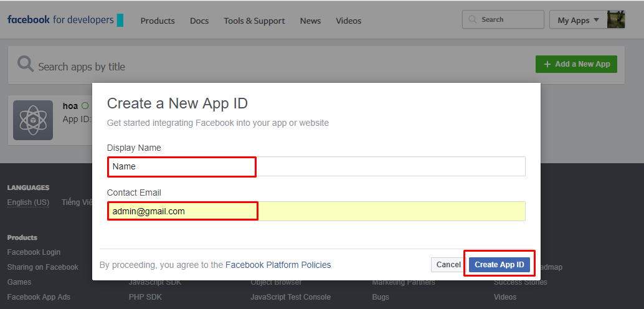Click the magnifier icon beside Search apps

pos(26,65)
